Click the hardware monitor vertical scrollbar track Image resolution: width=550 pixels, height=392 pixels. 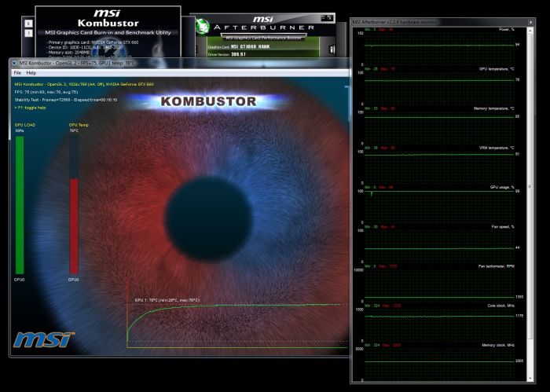coord(530,203)
